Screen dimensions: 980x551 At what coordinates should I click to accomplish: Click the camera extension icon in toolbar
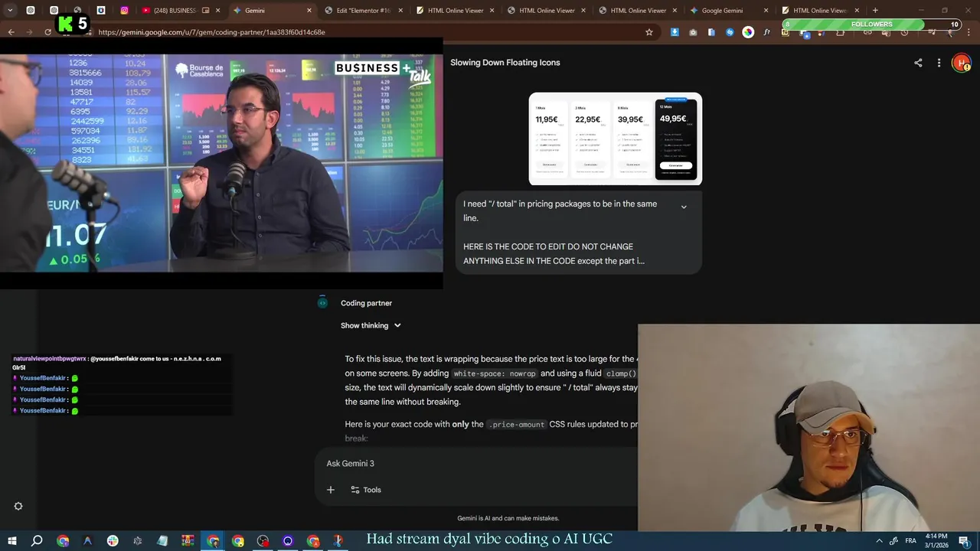(x=693, y=32)
